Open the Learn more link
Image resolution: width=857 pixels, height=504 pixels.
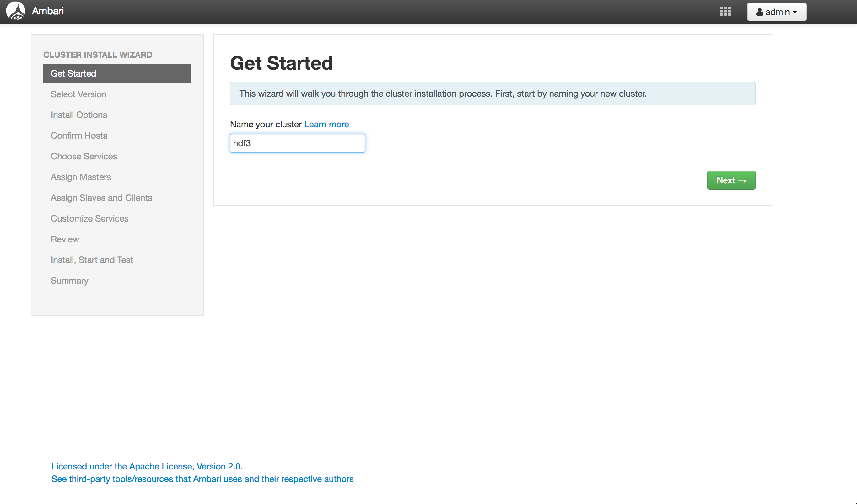[326, 125]
